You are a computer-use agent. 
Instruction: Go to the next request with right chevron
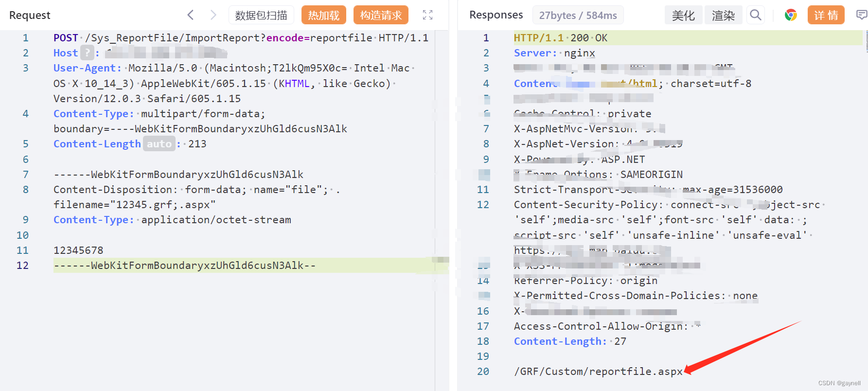pos(213,15)
